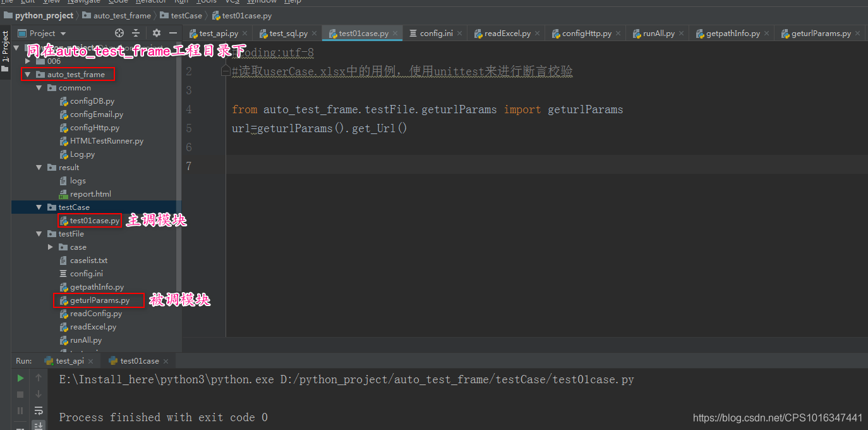Close the test_api run tab
This screenshot has height=430, width=868.
point(91,361)
